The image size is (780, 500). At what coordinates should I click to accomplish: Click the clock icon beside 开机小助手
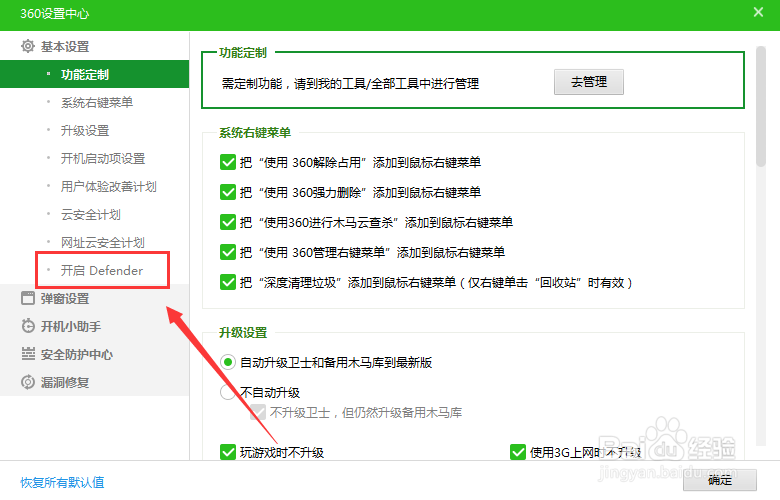tap(28, 326)
